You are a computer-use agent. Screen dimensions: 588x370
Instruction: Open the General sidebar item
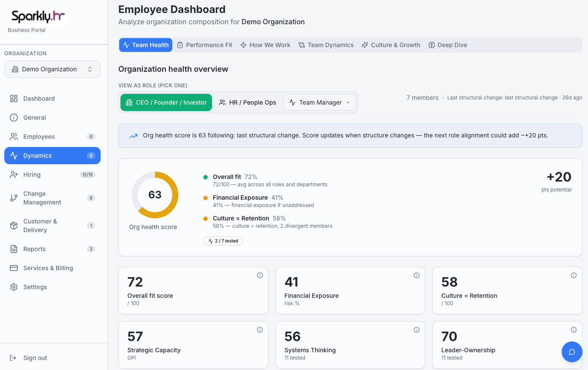click(52, 118)
